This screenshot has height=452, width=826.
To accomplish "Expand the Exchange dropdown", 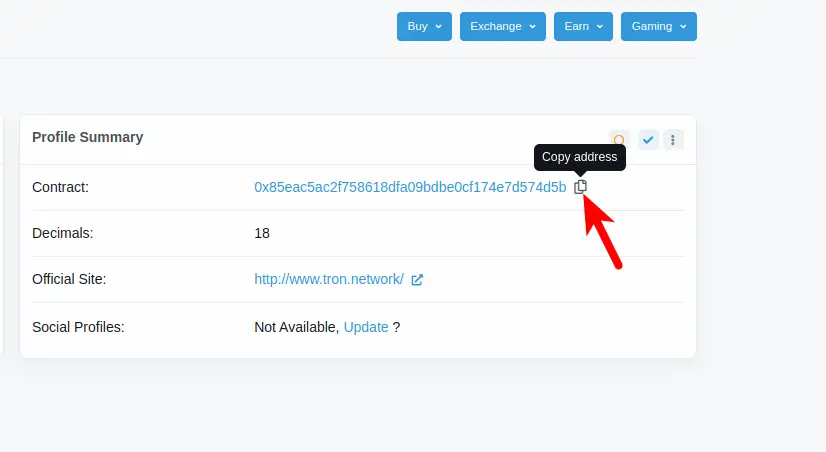I will [502, 27].
